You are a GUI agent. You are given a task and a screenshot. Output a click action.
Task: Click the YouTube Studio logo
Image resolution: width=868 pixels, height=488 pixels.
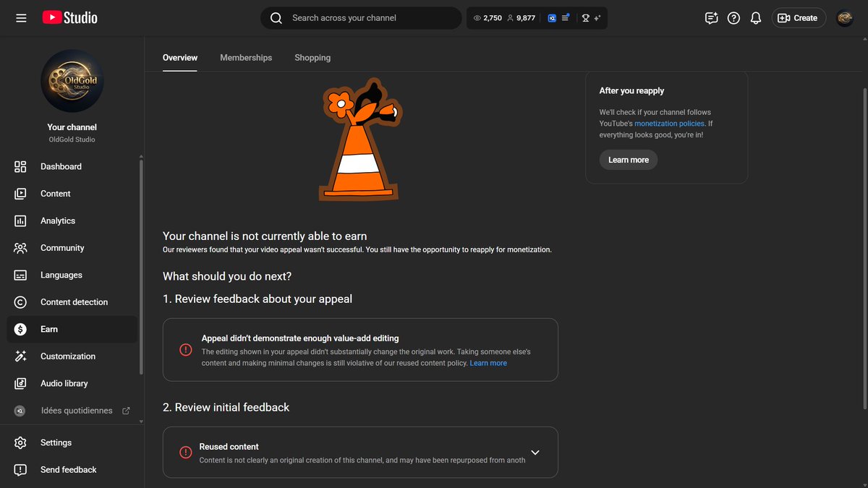69,18
